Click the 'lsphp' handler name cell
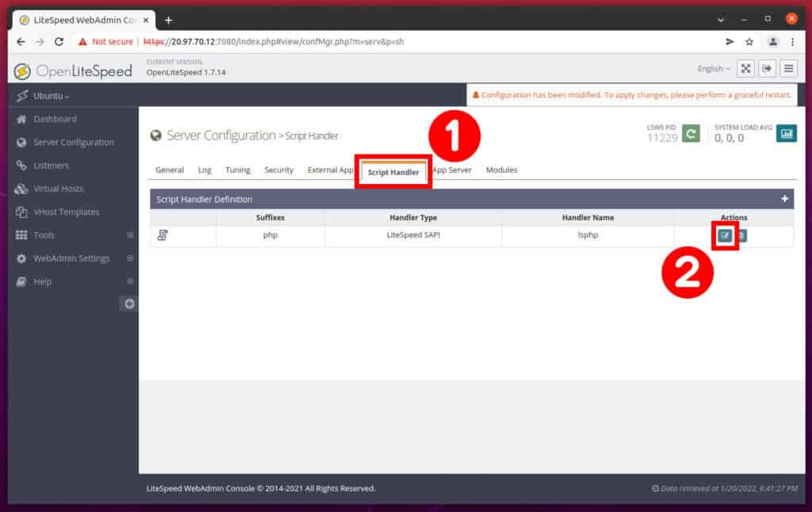Viewport: 812px width, 512px height. pos(588,235)
